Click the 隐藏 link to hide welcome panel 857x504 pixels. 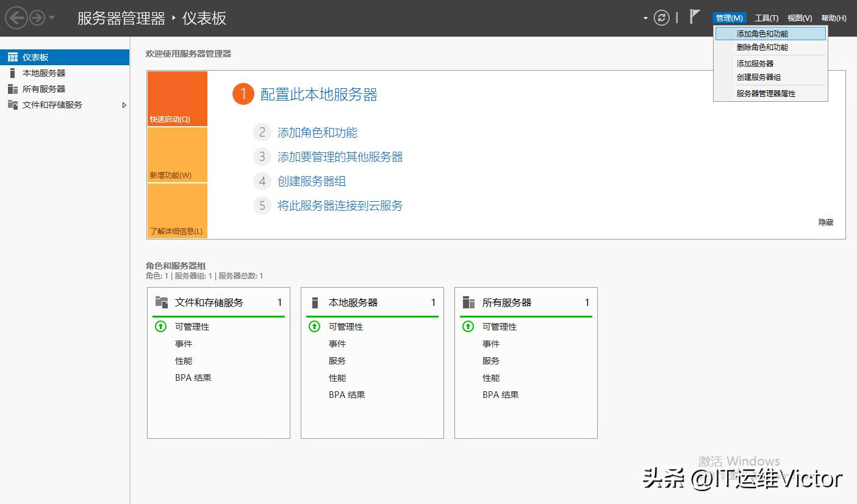(826, 222)
